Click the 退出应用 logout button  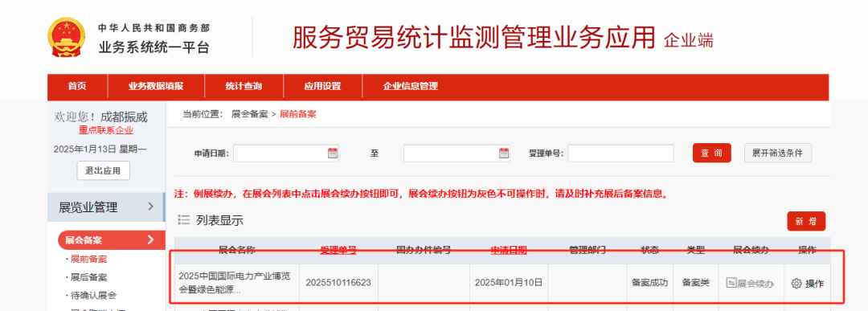click(x=103, y=171)
